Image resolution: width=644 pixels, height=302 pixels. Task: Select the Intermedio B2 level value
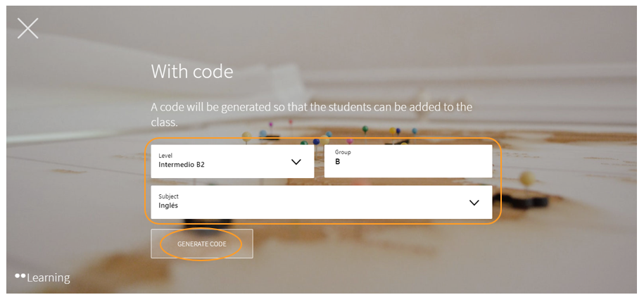coord(182,165)
